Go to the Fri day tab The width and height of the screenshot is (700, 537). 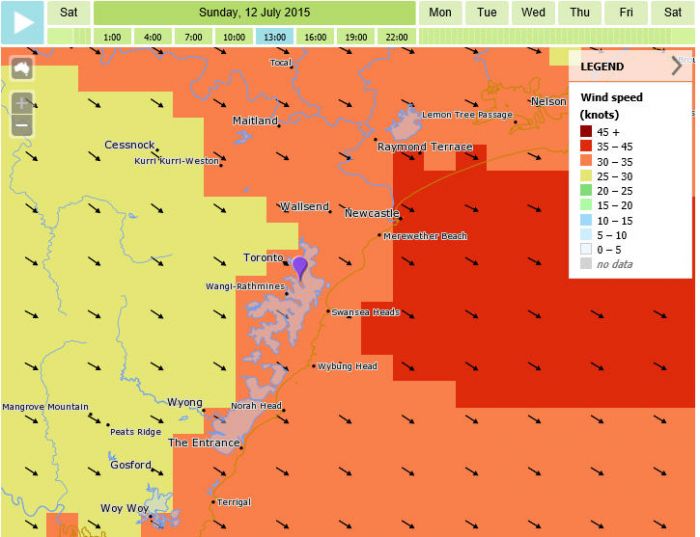(625, 13)
